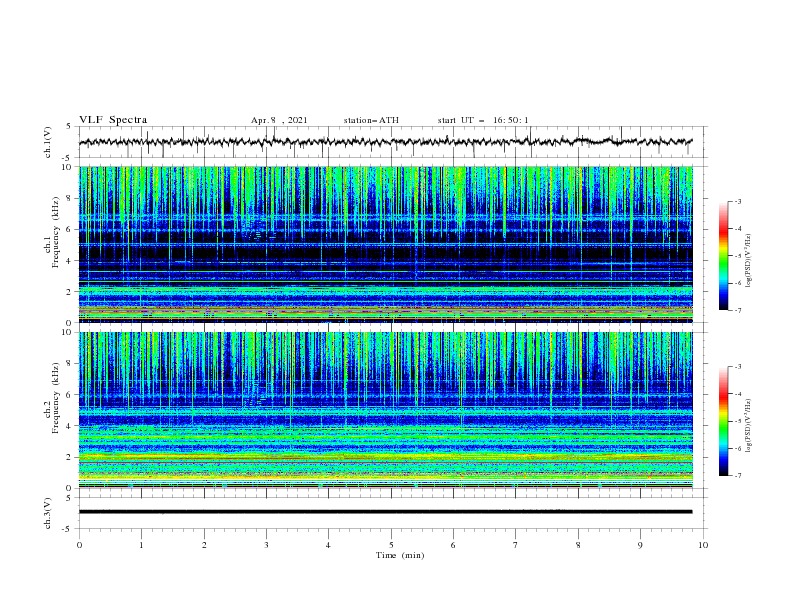The image size is (792, 612).
Task: Click the "-7" label on ch.2 color bar
Action: pos(738,475)
